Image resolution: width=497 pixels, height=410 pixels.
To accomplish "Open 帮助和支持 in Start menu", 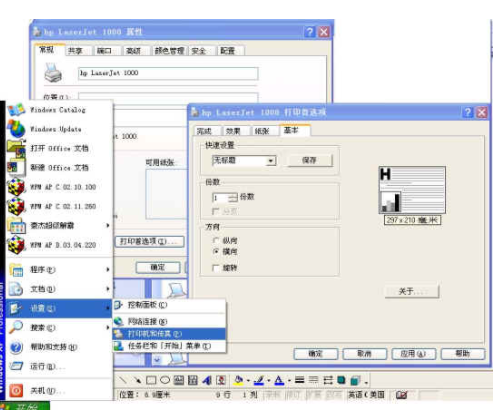I will pyautogui.click(x=59, y=347).
